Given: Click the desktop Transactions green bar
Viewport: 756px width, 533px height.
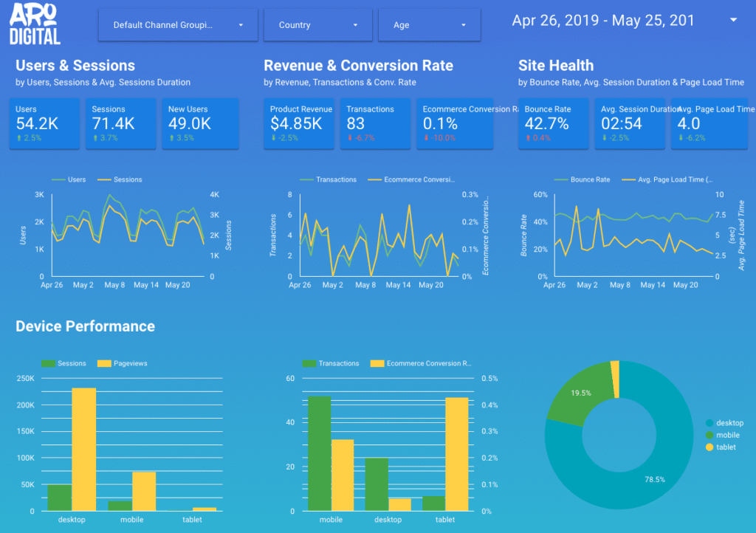Looking at the screenshot, I should tap(377, 484).
